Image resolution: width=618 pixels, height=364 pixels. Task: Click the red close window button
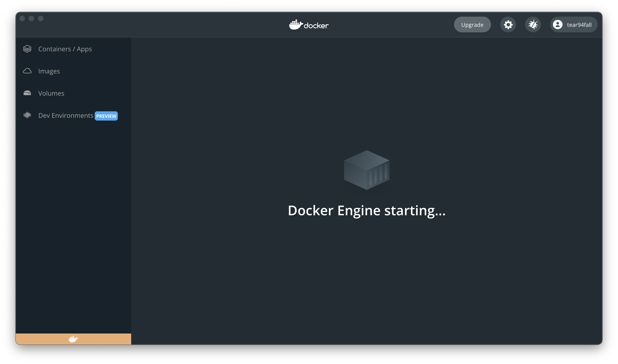(22, 19)
